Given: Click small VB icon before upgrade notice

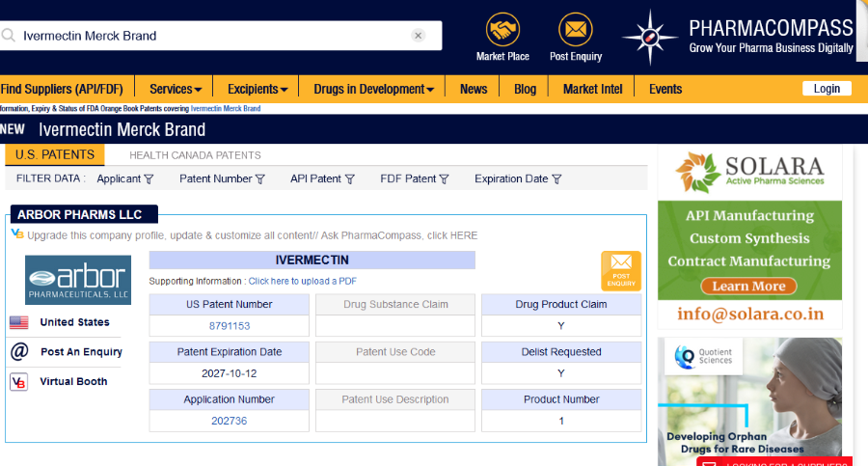Looking at the screenshot, I should (x=17, y=233).
